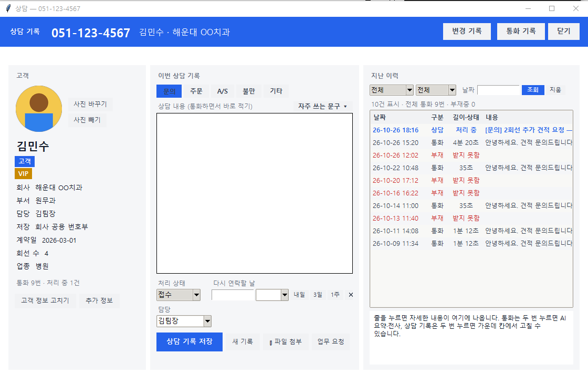The width and height of the screenshot is (588, 374).
Task: Click the customer avatar photo
Action: [x=39, y=109]
